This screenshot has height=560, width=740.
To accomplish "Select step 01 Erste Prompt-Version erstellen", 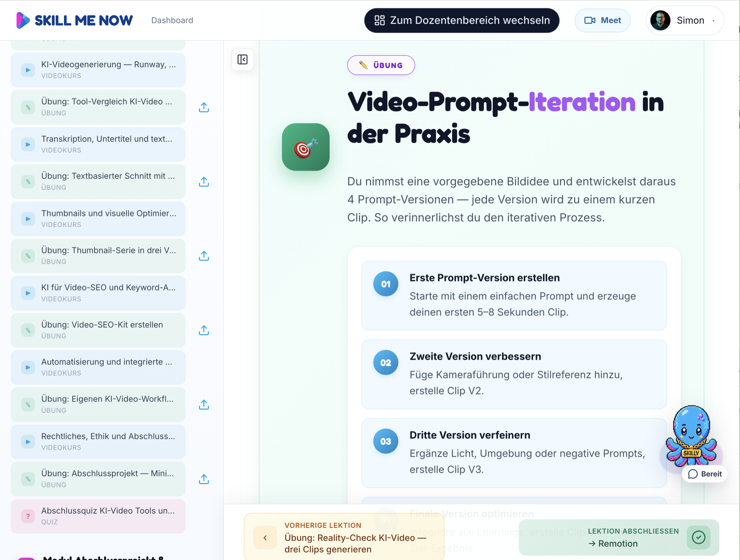I will click(x=514, y=295).
